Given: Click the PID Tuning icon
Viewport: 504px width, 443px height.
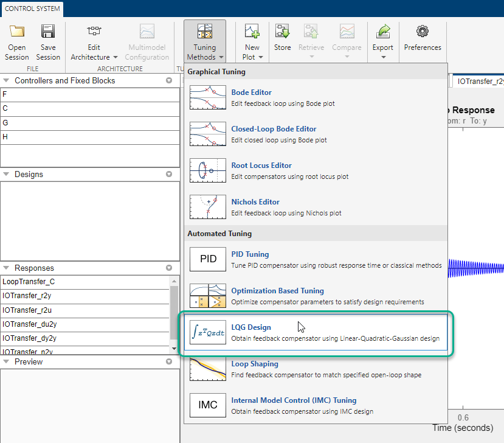Looking at the screenshot, I should (x=208, y=260).
